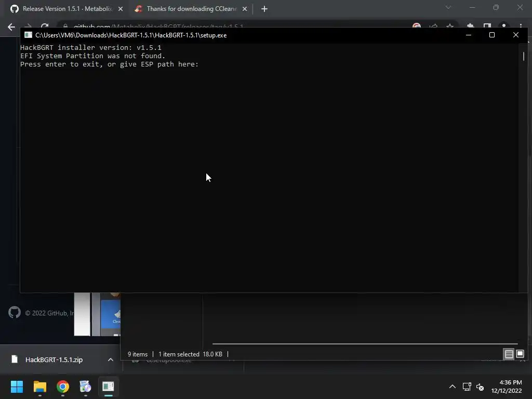This screenshot has width=532, height=399.
Task: Maximize the setup.exe console window
Action: point(491,35)
